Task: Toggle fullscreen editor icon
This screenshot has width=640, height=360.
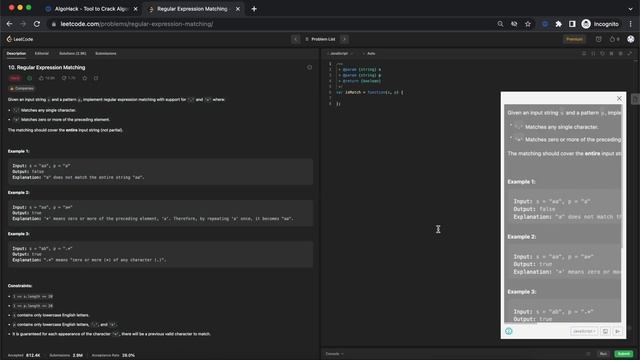Action: pyautogui.click(x=630, y=53)
